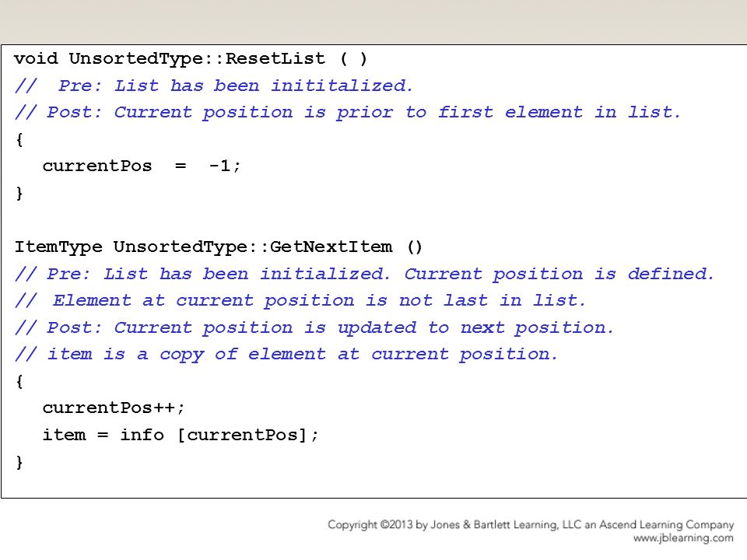Viewport: 747px width, 560px height.
Task: Click the 'ItemType UnsortedType::GetNextItem ()' line
Action: pyautogui.click(x=218, y=247)
